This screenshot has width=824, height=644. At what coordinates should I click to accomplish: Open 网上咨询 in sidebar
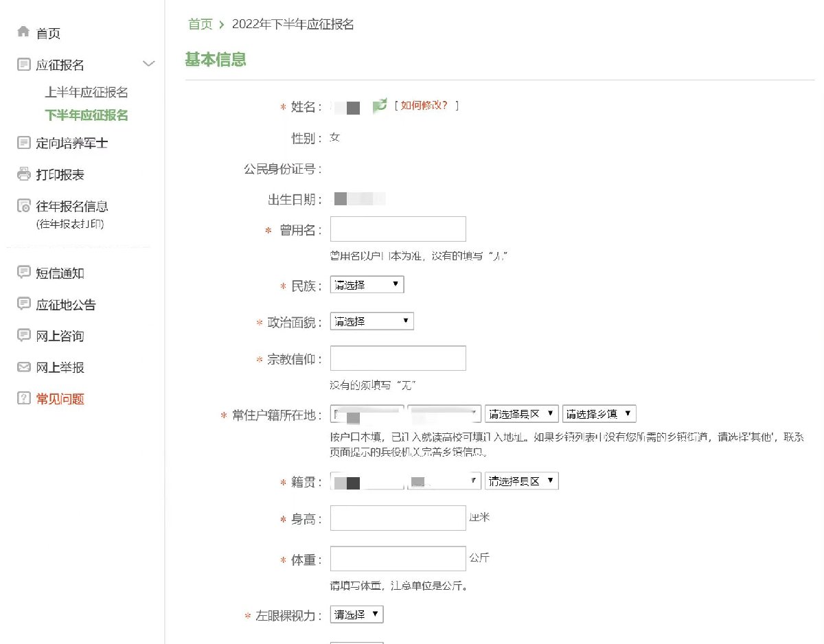(x=60, y=336)
